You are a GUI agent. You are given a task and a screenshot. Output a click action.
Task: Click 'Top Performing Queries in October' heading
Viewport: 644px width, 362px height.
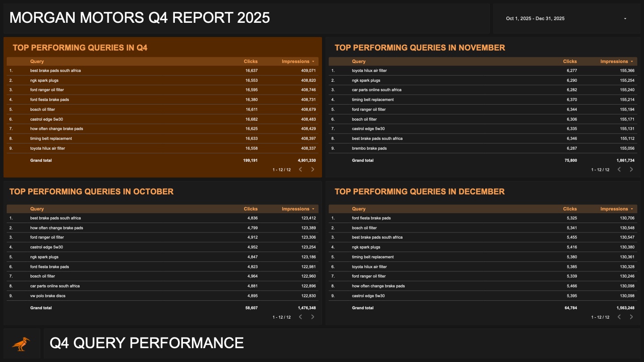(91, 192)
